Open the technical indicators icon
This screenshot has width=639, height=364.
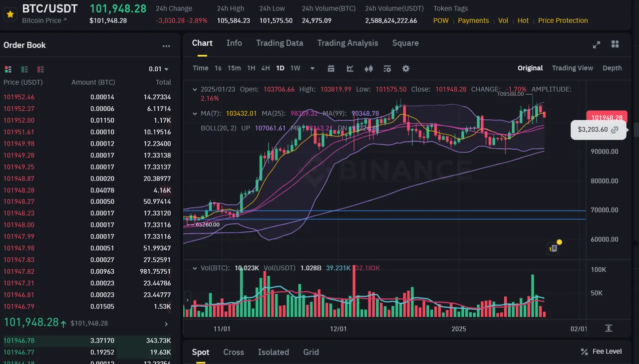350,69
